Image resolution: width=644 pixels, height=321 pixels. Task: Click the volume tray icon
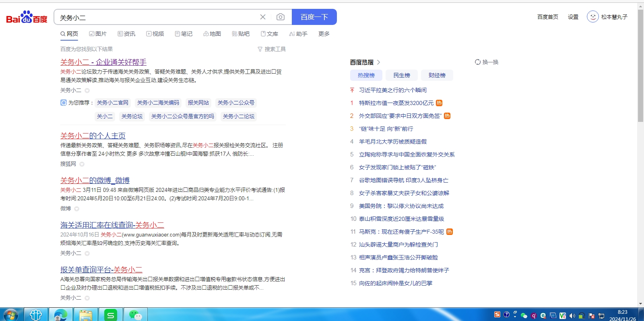click(x=572, y=316)
